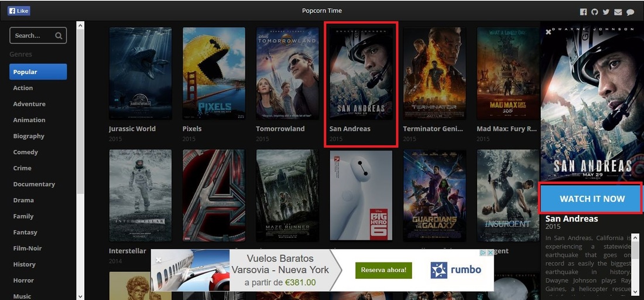The height and width of the screenshot is (300, 644).
Task: Close the Vuelos Baratos ad banner
Action: (159, 260)
